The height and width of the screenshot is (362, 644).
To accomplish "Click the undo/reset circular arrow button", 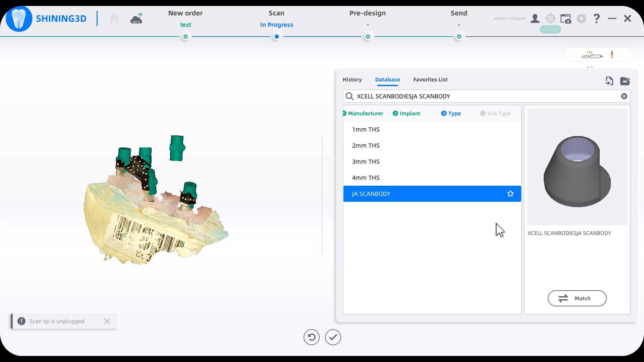I will [312, 337].
